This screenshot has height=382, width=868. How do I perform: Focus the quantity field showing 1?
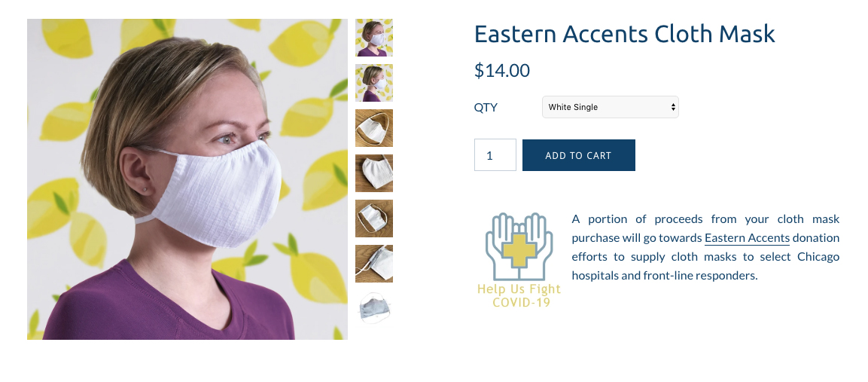coord(495,155)
